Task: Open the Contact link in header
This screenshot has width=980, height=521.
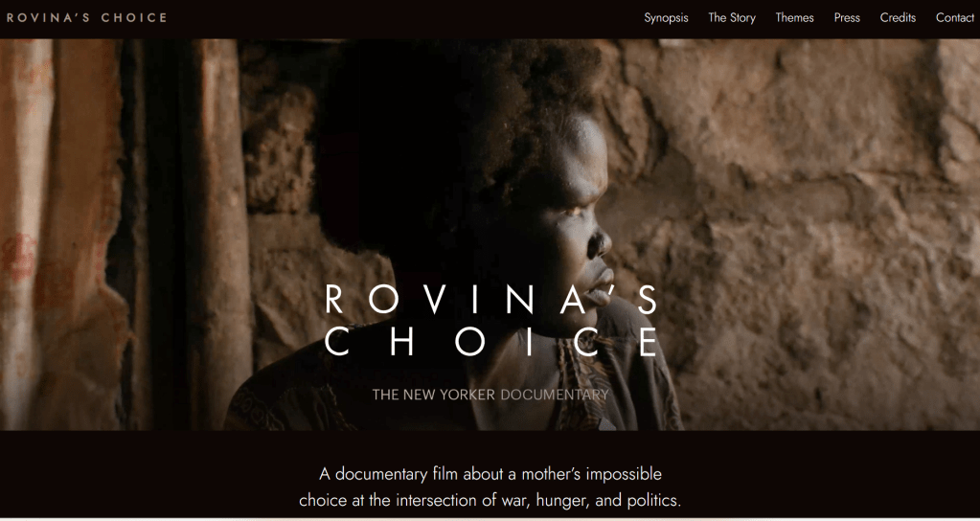Action: coord(954,18)
